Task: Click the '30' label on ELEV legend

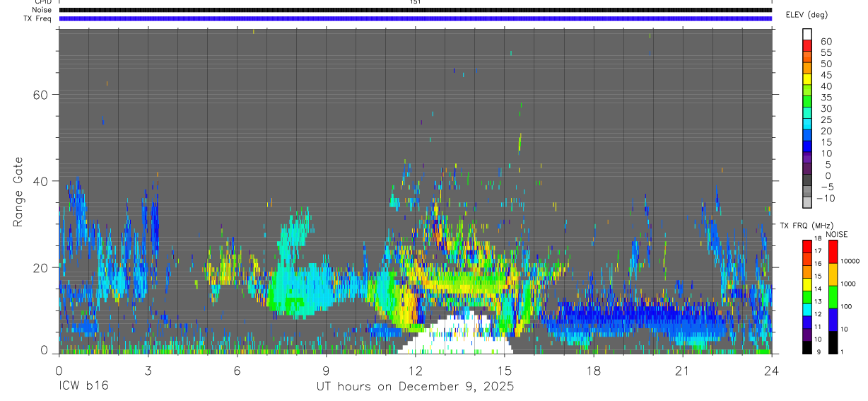Action: (826, 108)
